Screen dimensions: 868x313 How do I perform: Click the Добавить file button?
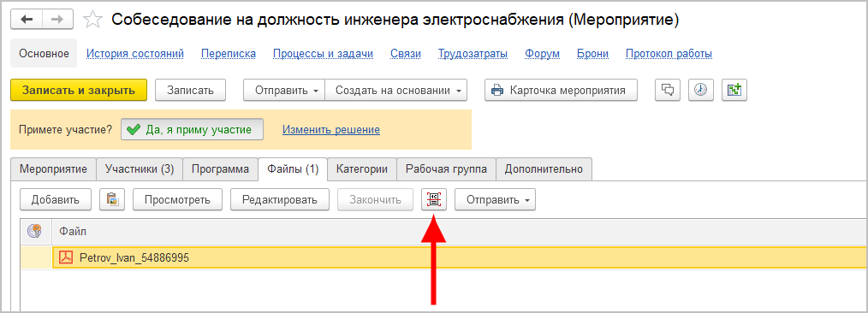point(56,199)
